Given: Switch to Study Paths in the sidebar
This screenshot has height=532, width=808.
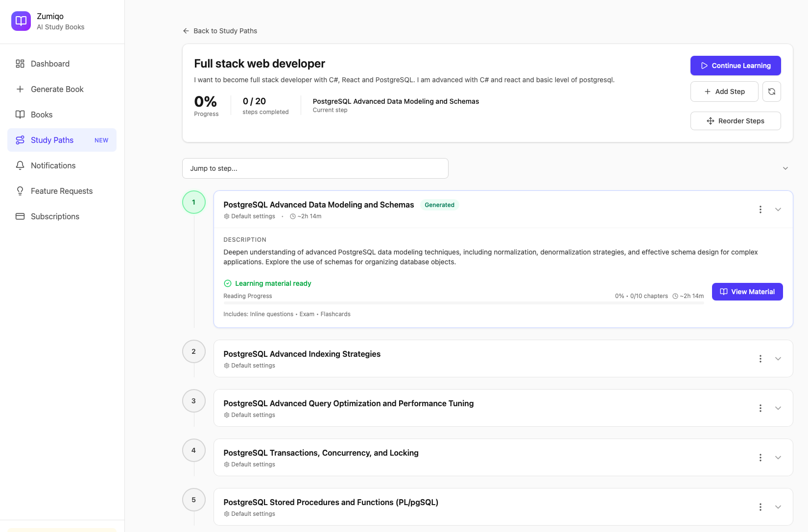Looking at the screenshot, I should tap(52, 140).
